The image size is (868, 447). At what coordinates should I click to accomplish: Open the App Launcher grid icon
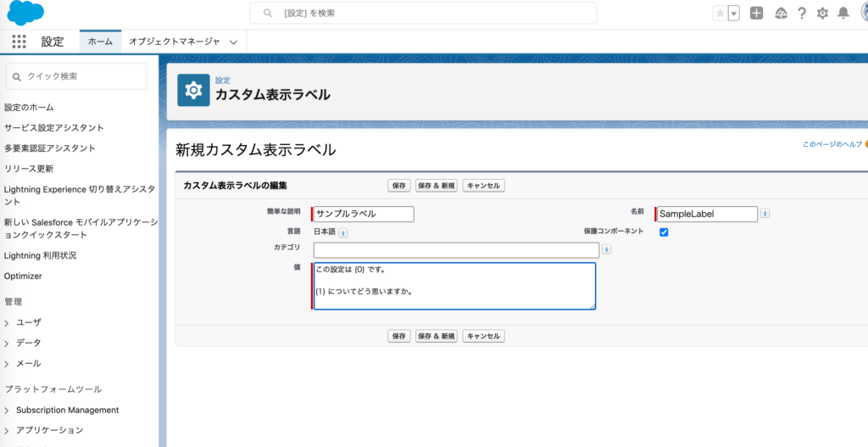[19, 42]
